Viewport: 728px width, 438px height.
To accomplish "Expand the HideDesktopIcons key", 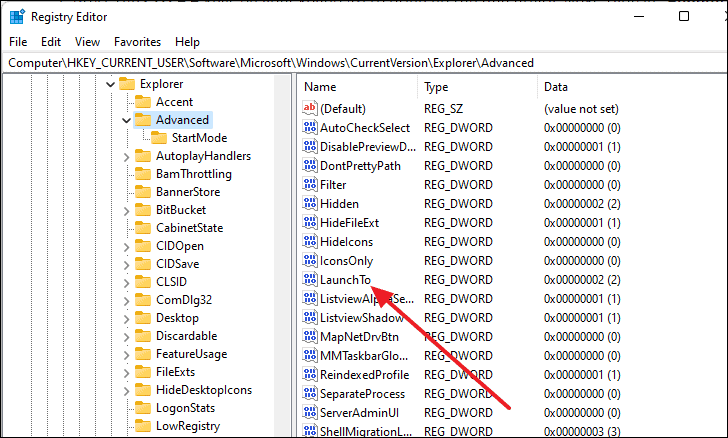I will (x=126, y=391).
